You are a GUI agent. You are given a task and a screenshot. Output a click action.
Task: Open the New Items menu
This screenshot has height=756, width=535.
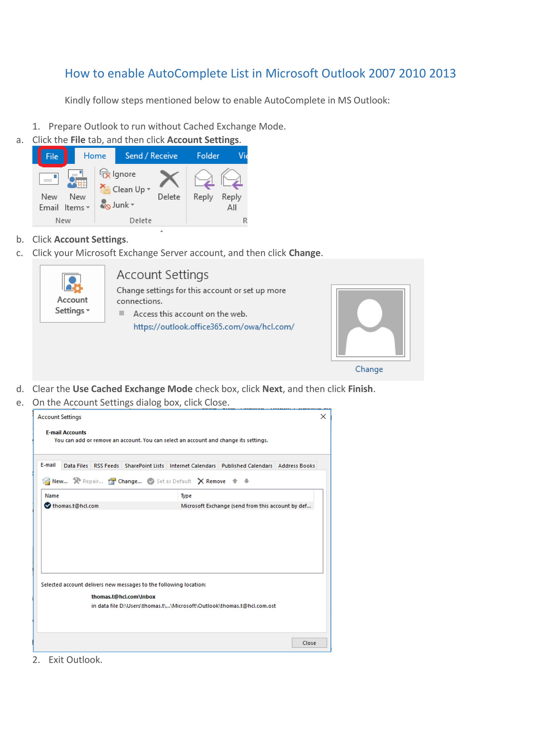[x=77, y=190]
